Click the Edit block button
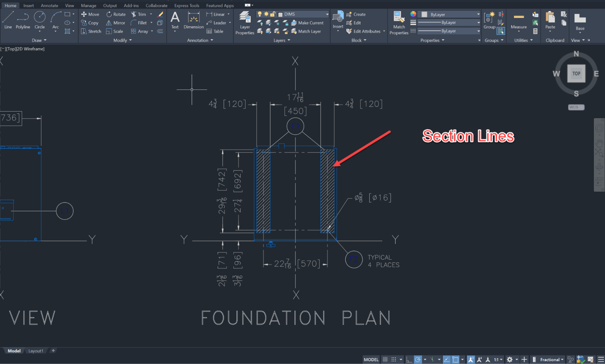The width and height of the screenshot is (605, 364). [x=353, y=23]
